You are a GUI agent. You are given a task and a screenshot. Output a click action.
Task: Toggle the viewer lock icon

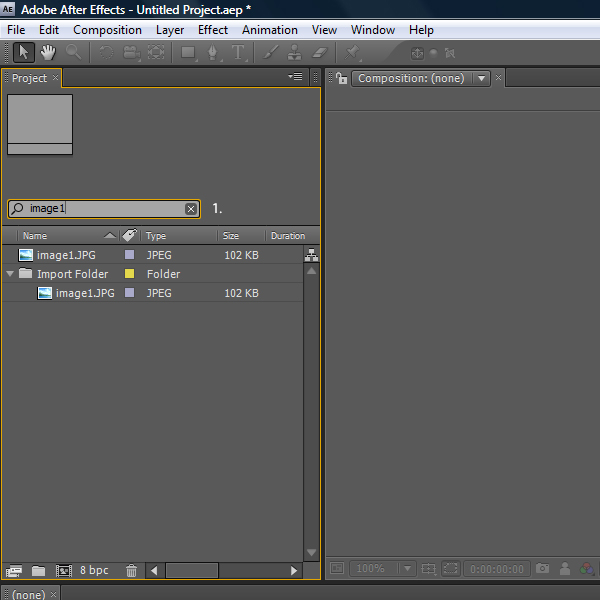[341, 78]
